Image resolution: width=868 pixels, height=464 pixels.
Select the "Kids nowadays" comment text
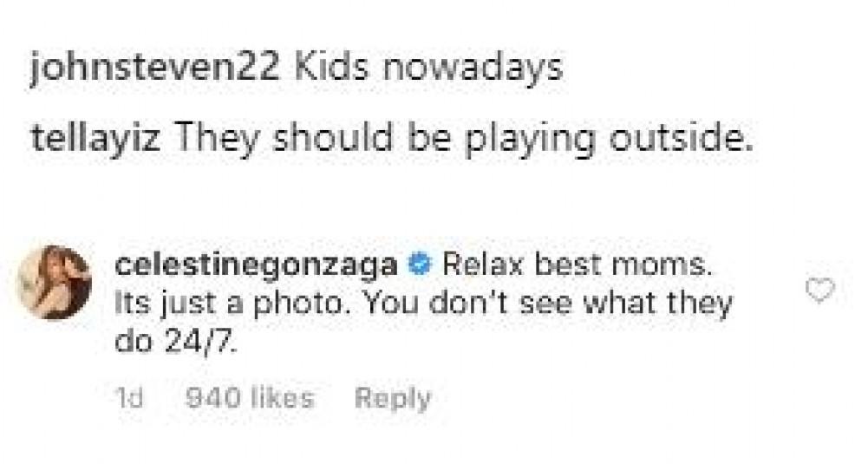pyautogui.click(x=427, y=69)
